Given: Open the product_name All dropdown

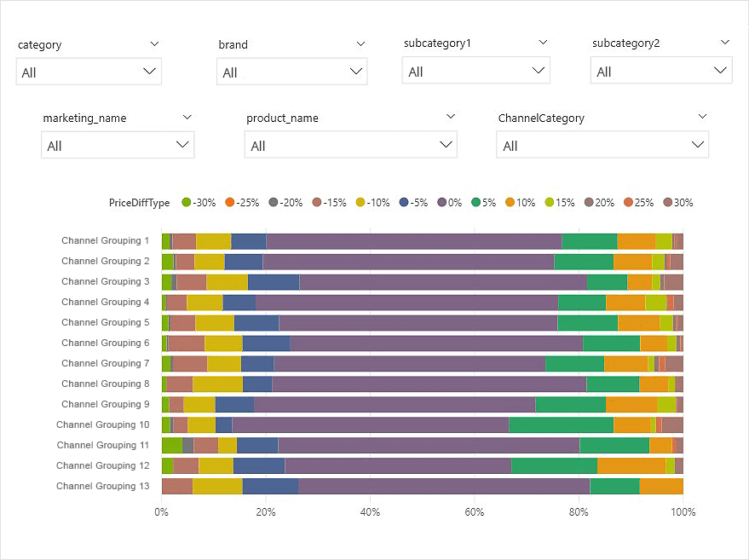Looking at the screenshot, I should click(350, 145).
